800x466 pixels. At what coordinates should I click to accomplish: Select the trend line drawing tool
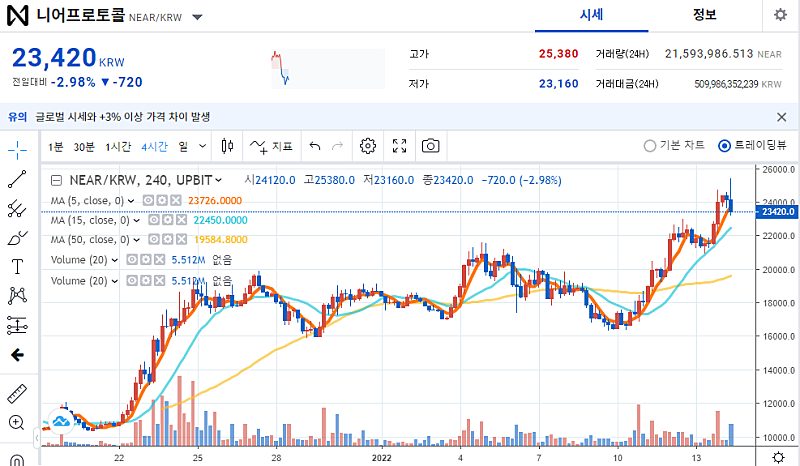[x=17, y=179]
